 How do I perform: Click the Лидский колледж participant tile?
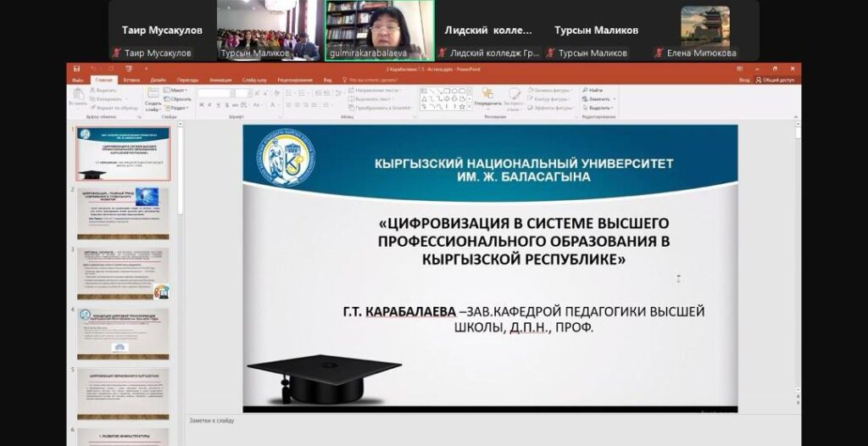point(488,31)
